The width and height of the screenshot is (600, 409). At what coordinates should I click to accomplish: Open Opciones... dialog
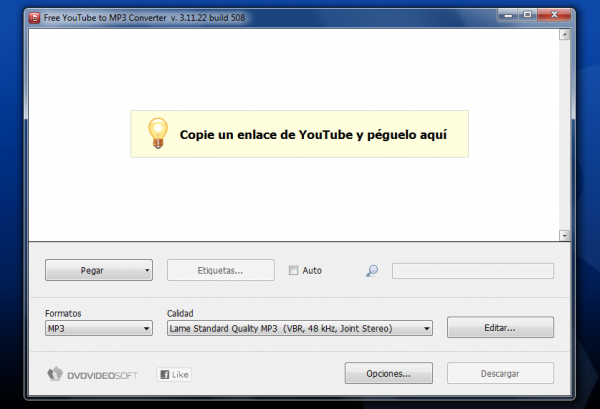click(388, 373)
